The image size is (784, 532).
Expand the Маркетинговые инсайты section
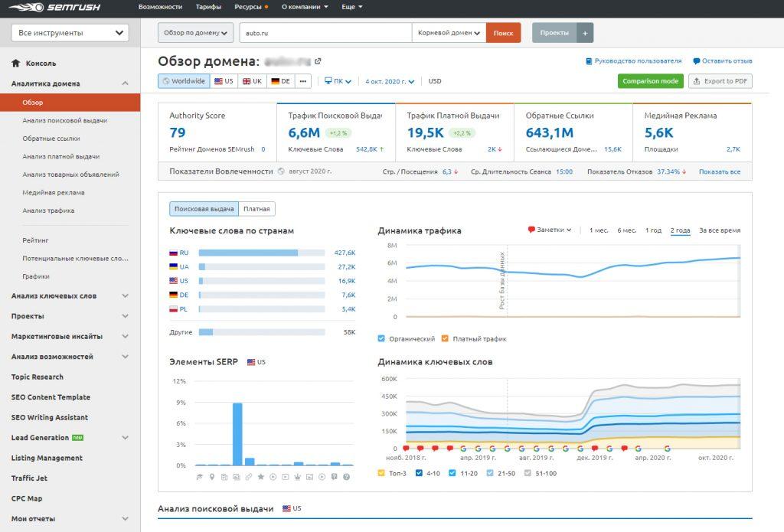[125, 337]
